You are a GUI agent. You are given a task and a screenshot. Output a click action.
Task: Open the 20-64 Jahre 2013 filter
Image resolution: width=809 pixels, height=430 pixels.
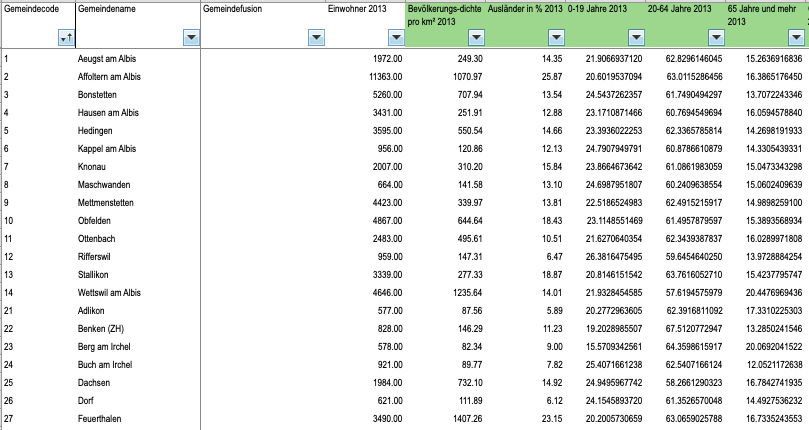pyautogui.click(x=715, y=37)
